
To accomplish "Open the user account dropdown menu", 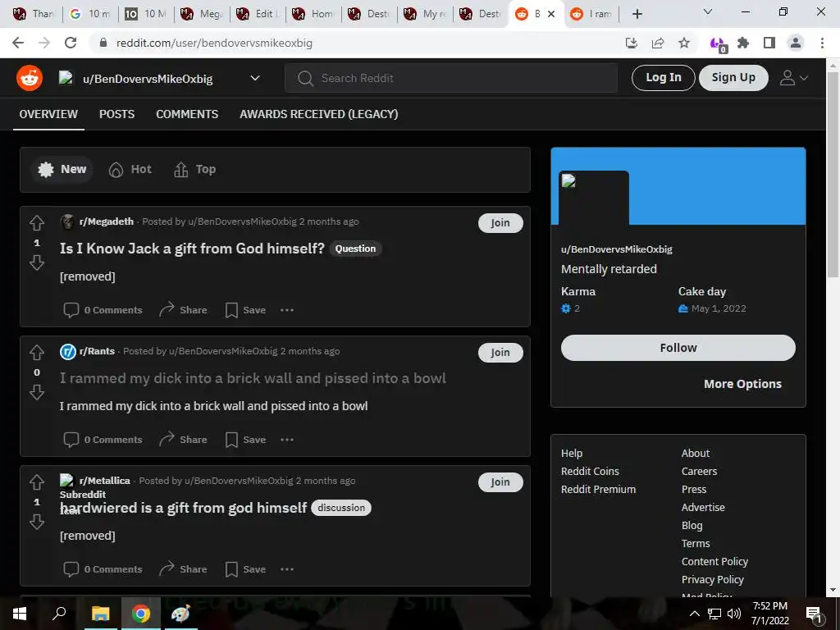I will click(x=794, y=78).
